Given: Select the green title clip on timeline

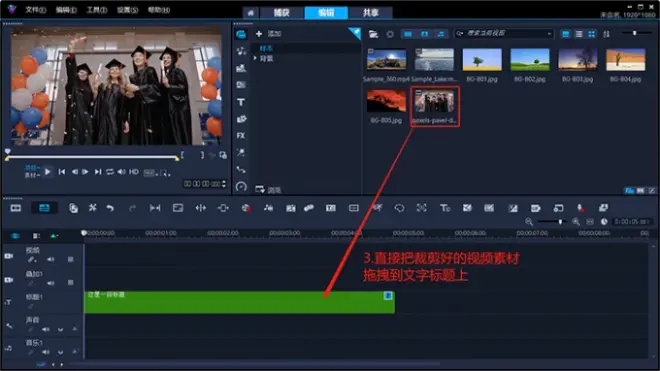Looking at the screenshot, I should pyautogui.click(x=239, y=302).
